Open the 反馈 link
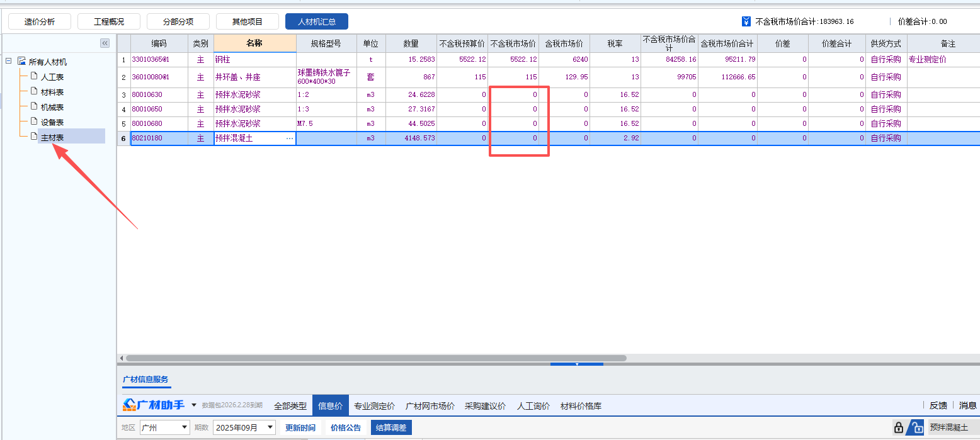Image resolution: width=980 pixels, height=440 pixels. pyautogui.click(x=938, y=405)
